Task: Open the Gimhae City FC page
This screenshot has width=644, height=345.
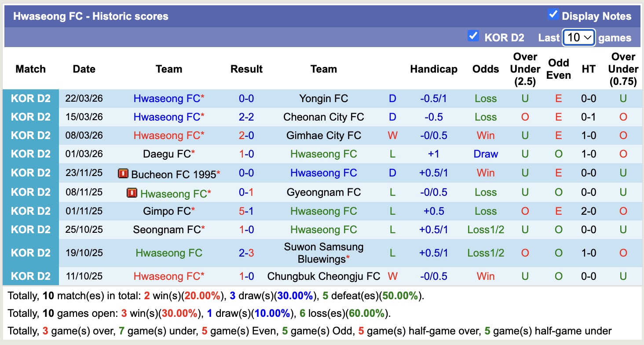Action: tap(324, 135)
